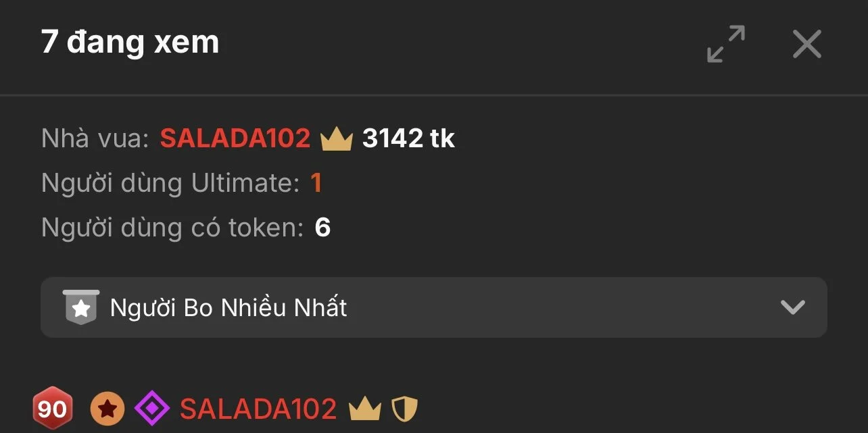This screenshot has width=868, height=433.
Task: Click the orange star circle badge
Action: pos(107,409)
